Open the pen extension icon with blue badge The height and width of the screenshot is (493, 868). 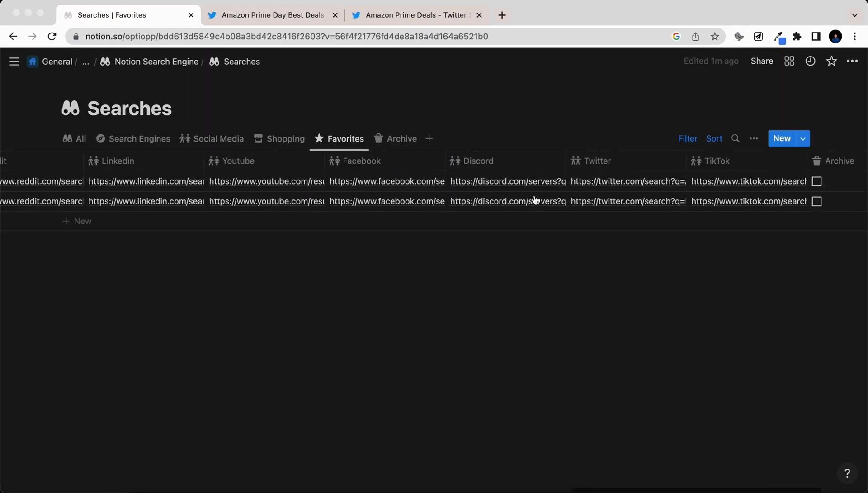[x=779, y=38]
